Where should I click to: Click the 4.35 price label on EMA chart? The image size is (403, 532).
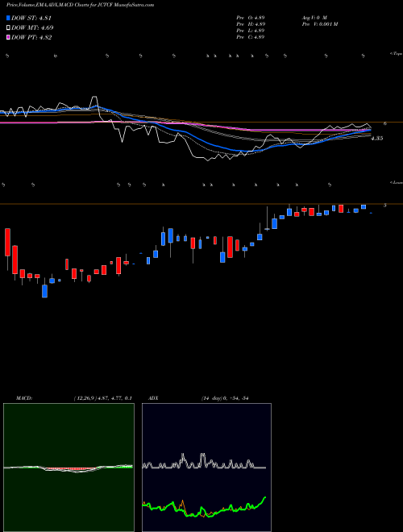377,139
